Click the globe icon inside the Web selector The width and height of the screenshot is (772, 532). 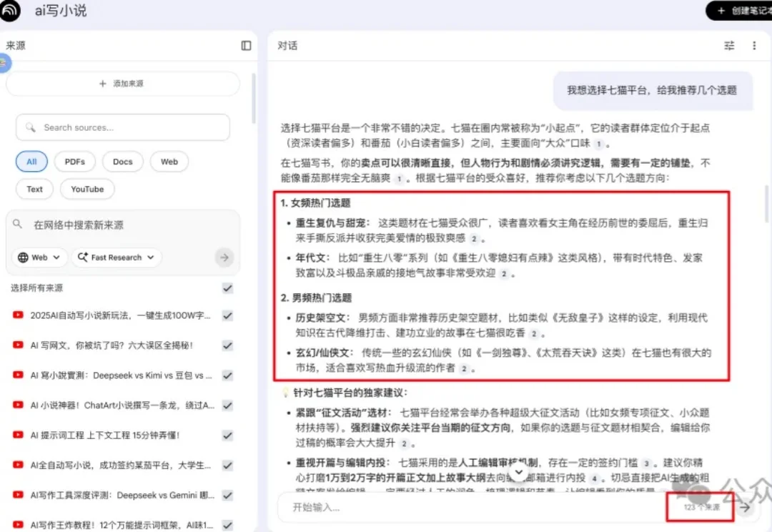coord(22,257)
